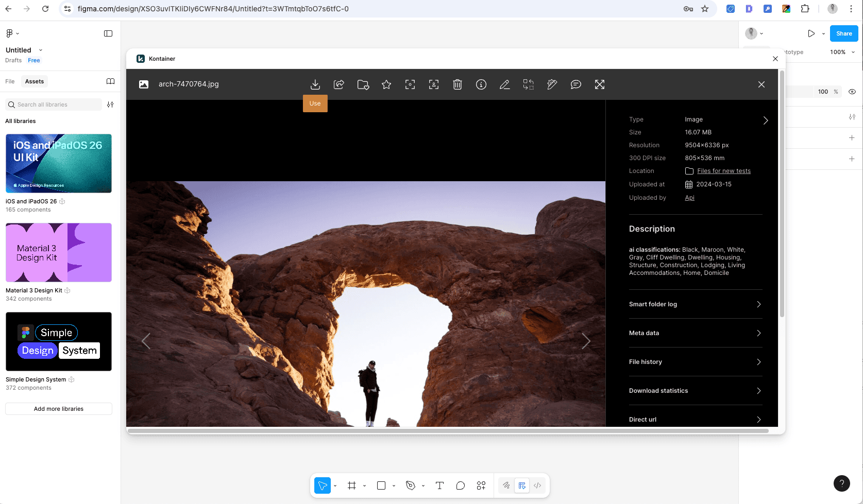This screenshot has height=504, width=863.
Task: Enter fullscreen view of the image
Action: (x=599, y=84)
